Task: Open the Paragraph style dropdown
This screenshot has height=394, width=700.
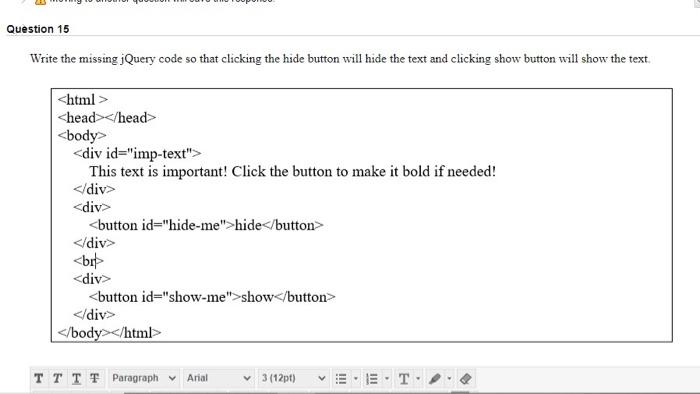Action: coord(144,378)
